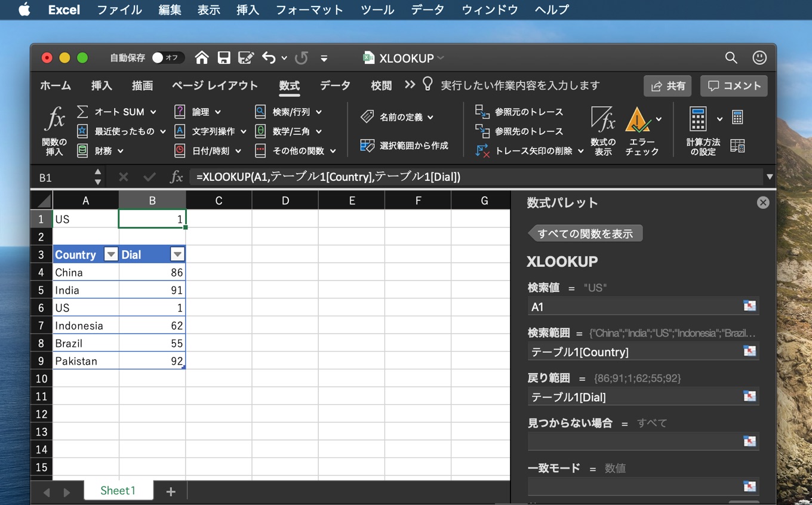Open the ファイル menu in menu bar

click(x=119, y=10)
